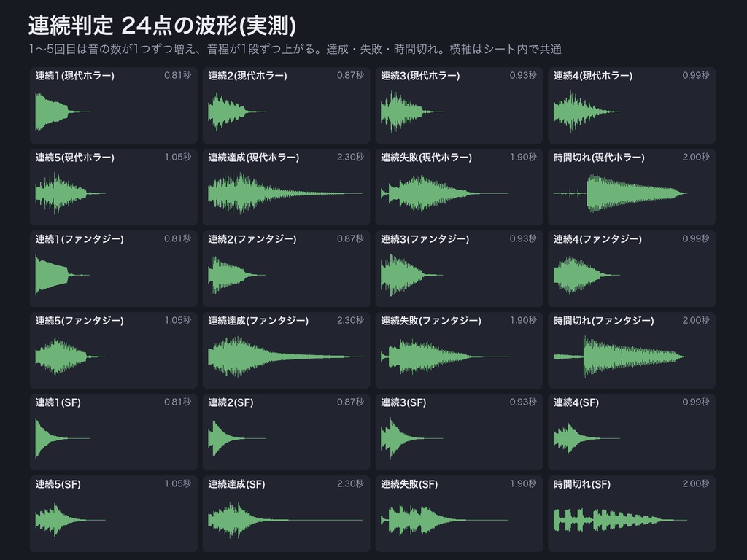This screenshot has width=747, height=560.
Task: Click the title 時間切れ(SF)
Action: (x=582, y=484)
